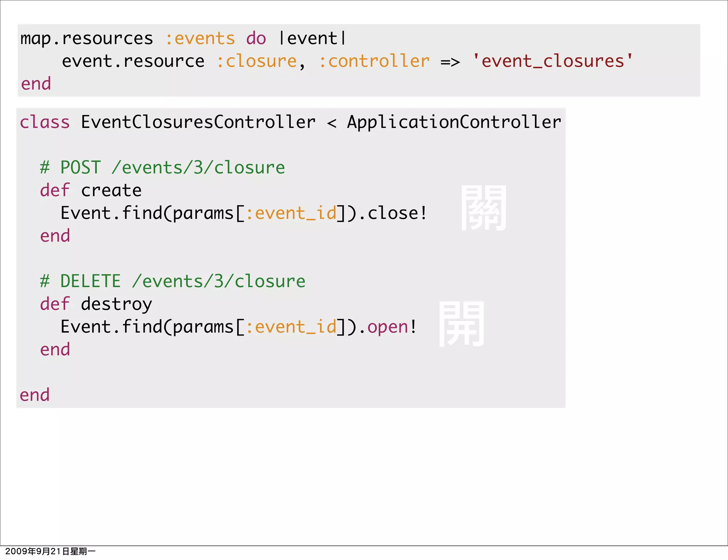This screenshot has height=560, width=728.
Task: Click the ':closure' symbol in routes block
Action: click(257, 61)
